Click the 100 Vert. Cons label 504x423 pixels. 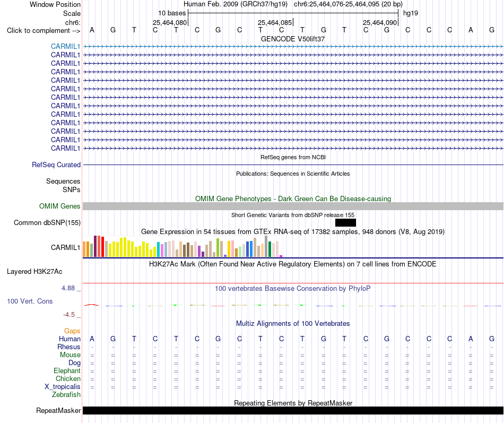[x=30, y=301]
